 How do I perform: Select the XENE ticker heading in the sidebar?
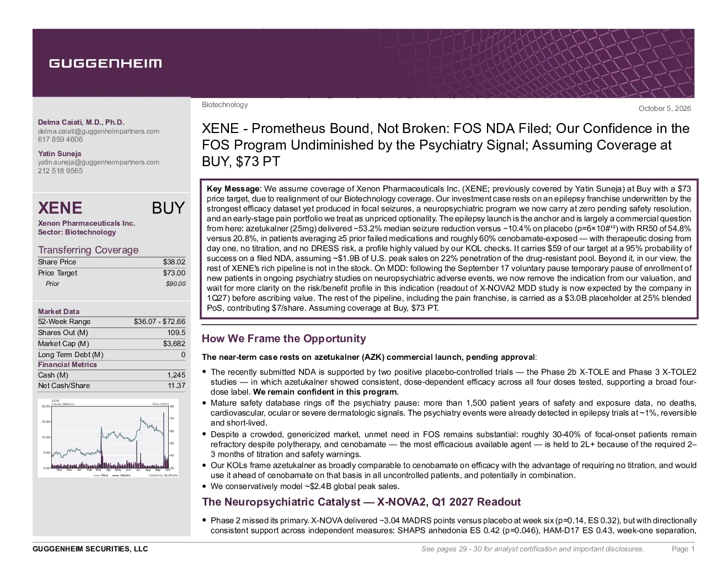60,208
